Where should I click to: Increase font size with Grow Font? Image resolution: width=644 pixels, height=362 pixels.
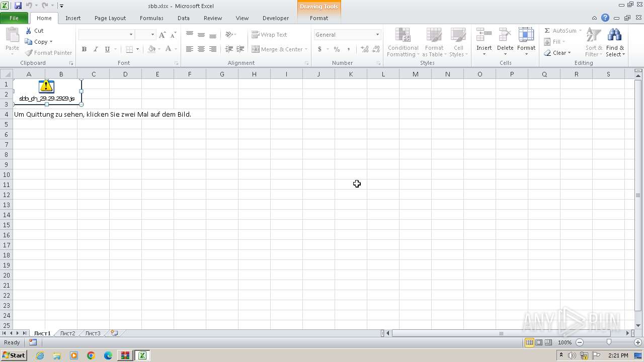click(162, 35)
